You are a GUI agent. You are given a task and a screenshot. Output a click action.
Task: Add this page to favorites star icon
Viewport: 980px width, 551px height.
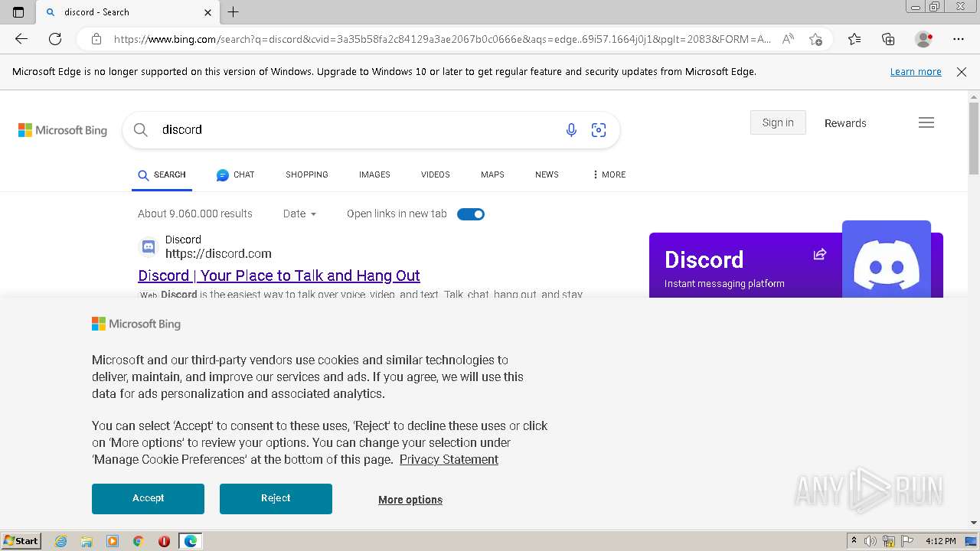pyautogui.click(x=815, y=39)
